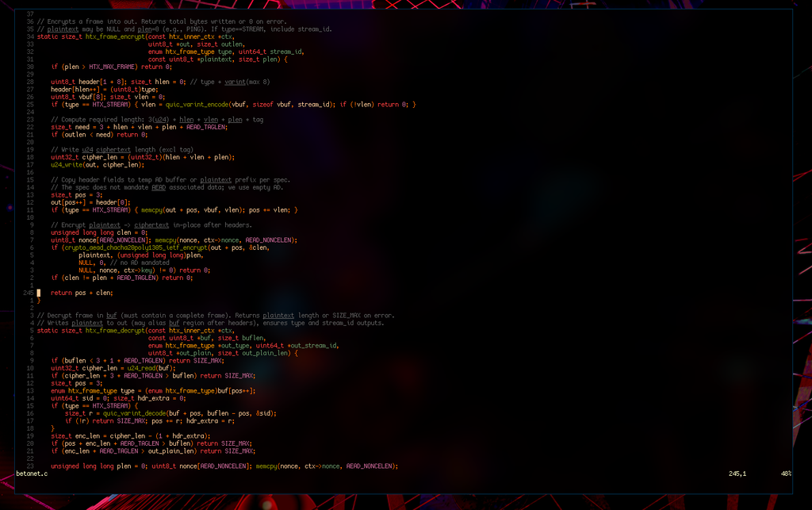The width and height of the screenshot is (812, 510).
Task: Click the 48% scroll percentage in status line
Action: 786,474
